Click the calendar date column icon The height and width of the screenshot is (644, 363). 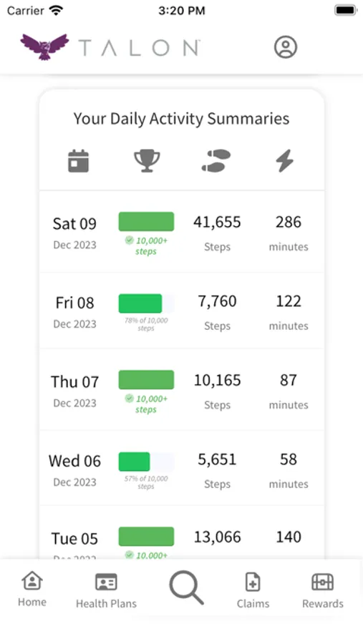79,160
